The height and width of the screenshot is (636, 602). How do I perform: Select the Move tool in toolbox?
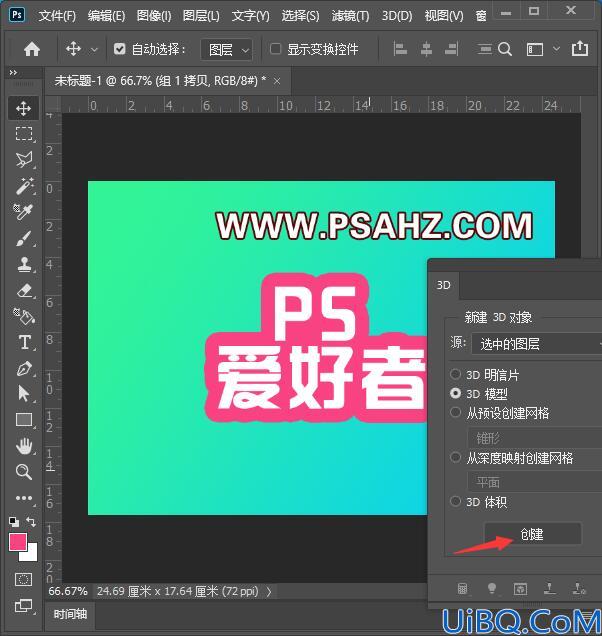24,108
